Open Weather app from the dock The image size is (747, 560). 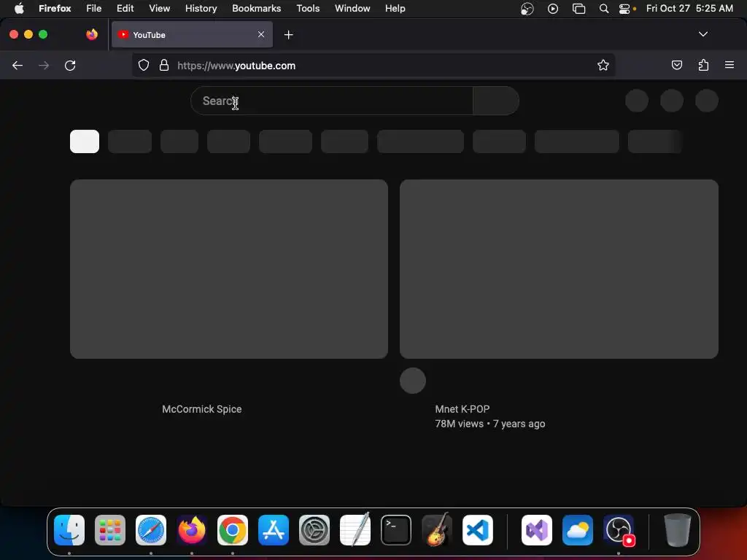(578, 530)
